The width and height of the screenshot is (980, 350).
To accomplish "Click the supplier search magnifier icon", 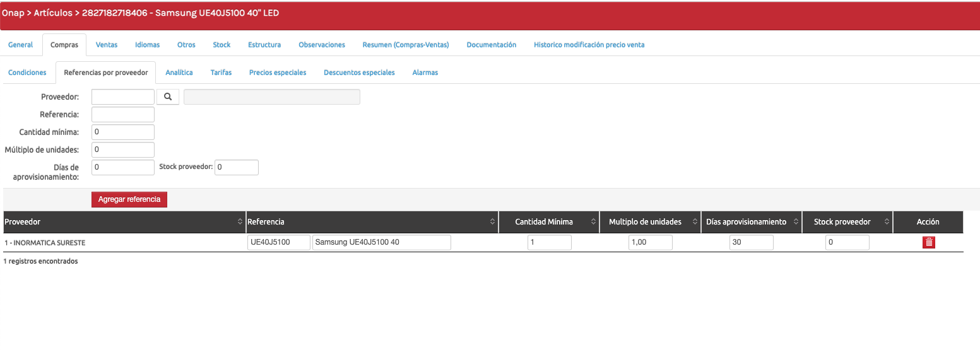I will tap(168, 96).
